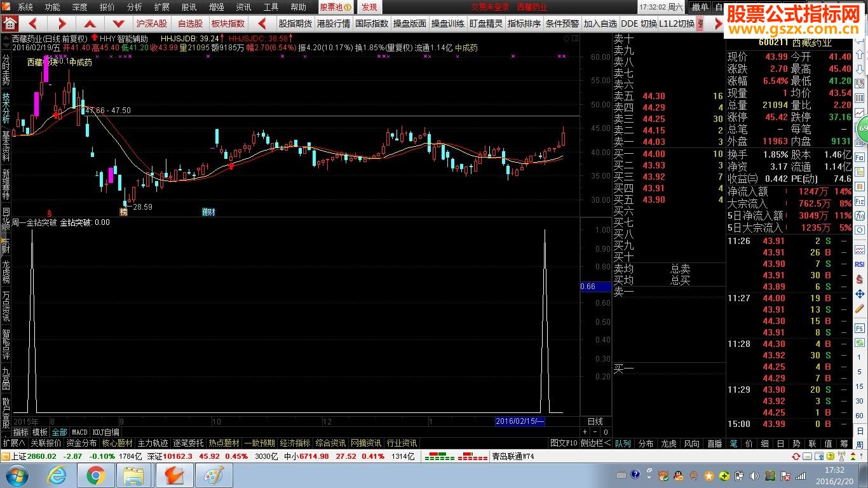The width and height of the screenshot is (868, 488).
Task: Open the 图文F10 button
Action: click(x=564, y=443)
